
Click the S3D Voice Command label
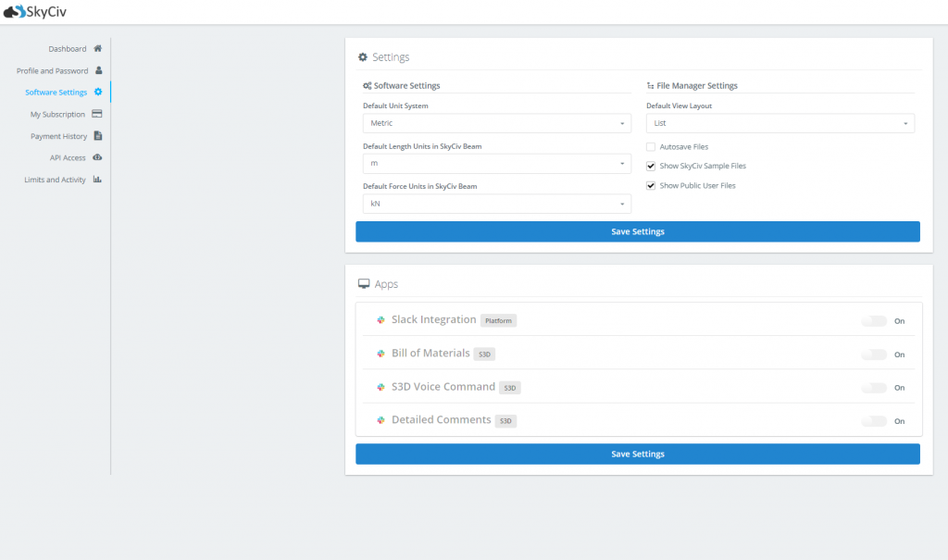tap(443, 386)
